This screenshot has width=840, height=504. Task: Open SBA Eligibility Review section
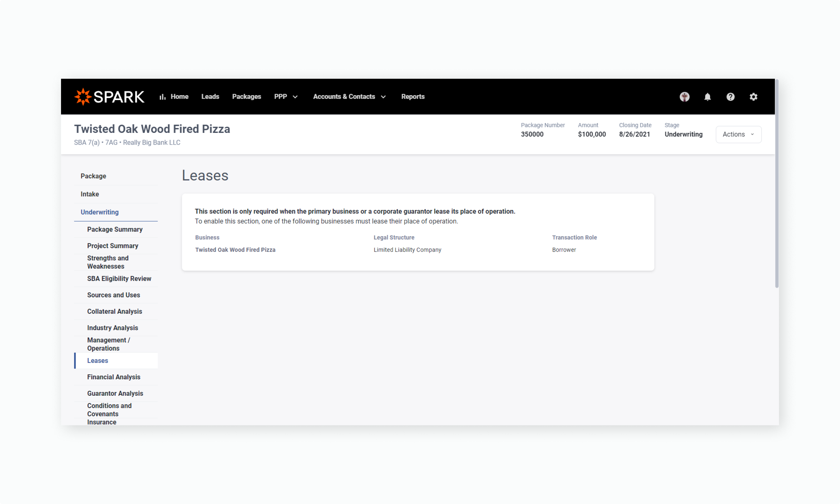pos(116,279)
